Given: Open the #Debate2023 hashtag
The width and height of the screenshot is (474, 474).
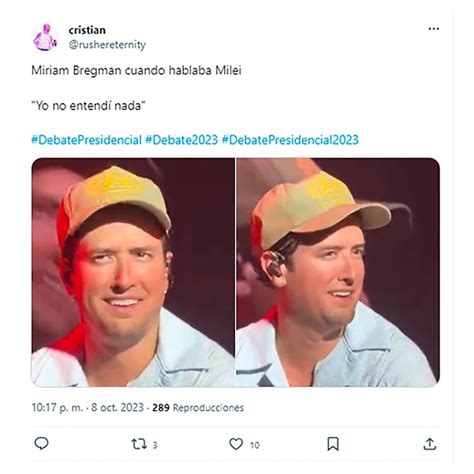Looking at the screenshot, I should tap(182, 140).
